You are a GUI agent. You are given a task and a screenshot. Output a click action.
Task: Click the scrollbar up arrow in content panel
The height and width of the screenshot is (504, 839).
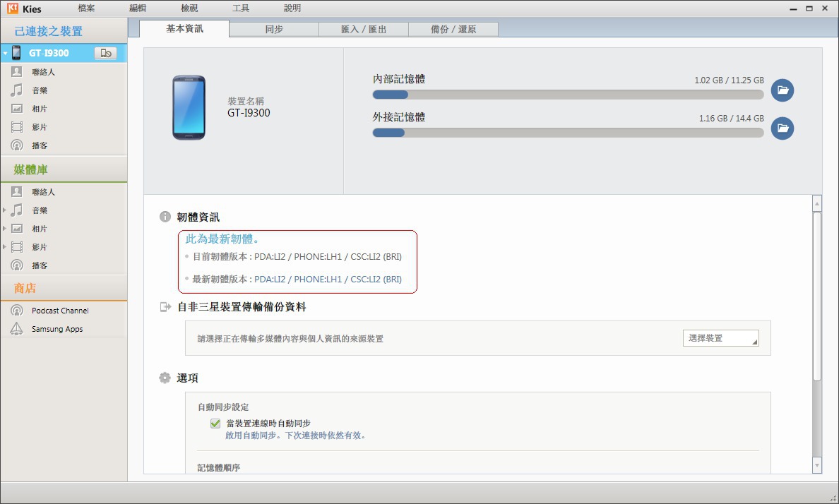coord(816,203)
